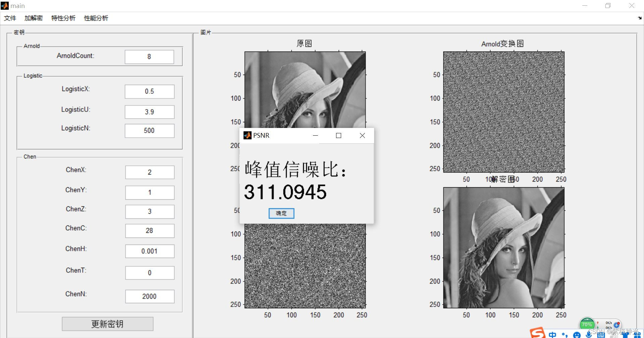Toggle the 中 Chinese input mode icon
Screen dimensions: 644x338
coord(552,334)
